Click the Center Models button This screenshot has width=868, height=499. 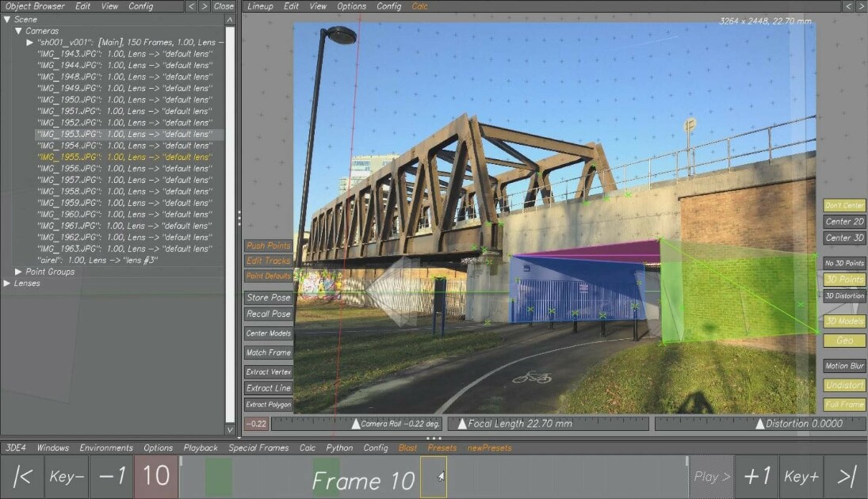[x=269, y=333]
